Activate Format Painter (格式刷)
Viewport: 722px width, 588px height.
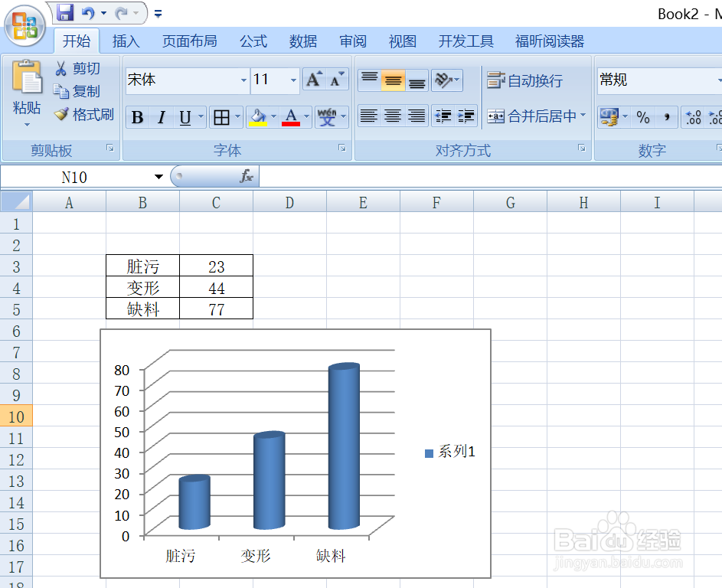(x=83, y=114)
